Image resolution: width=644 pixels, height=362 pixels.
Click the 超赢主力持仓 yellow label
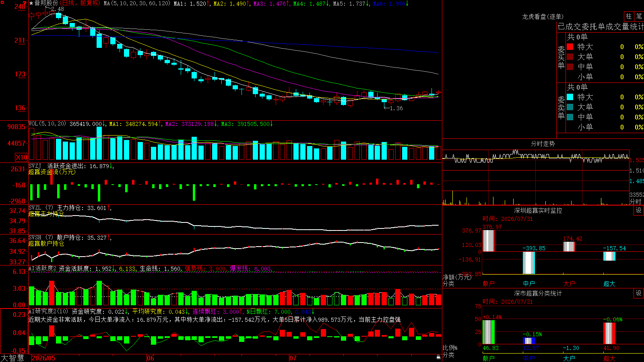point(46,214)
